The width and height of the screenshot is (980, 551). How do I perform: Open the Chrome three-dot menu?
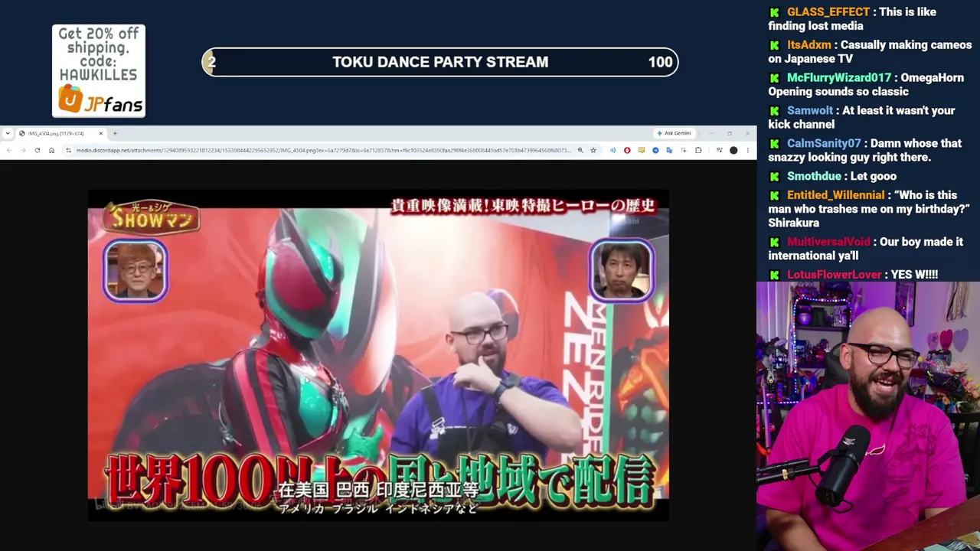[748, 151]
